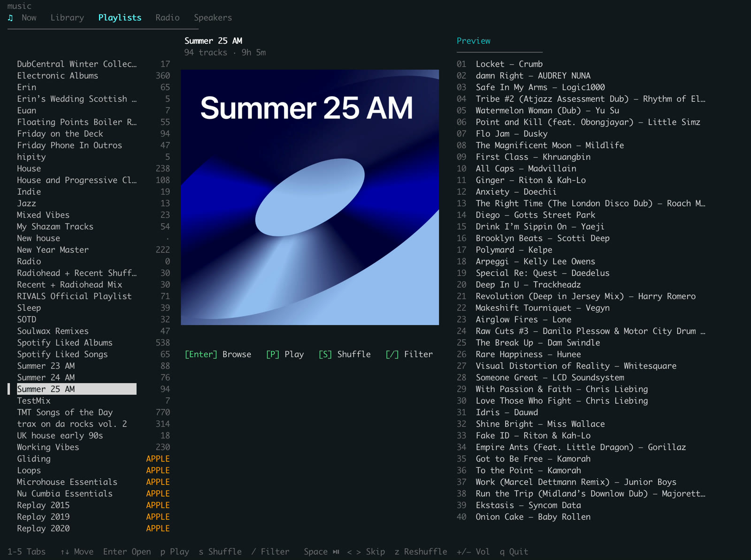The height and width of the screenshot is (560, 751).
Task: Open the Library tab
Action: (x=67, y=18)
